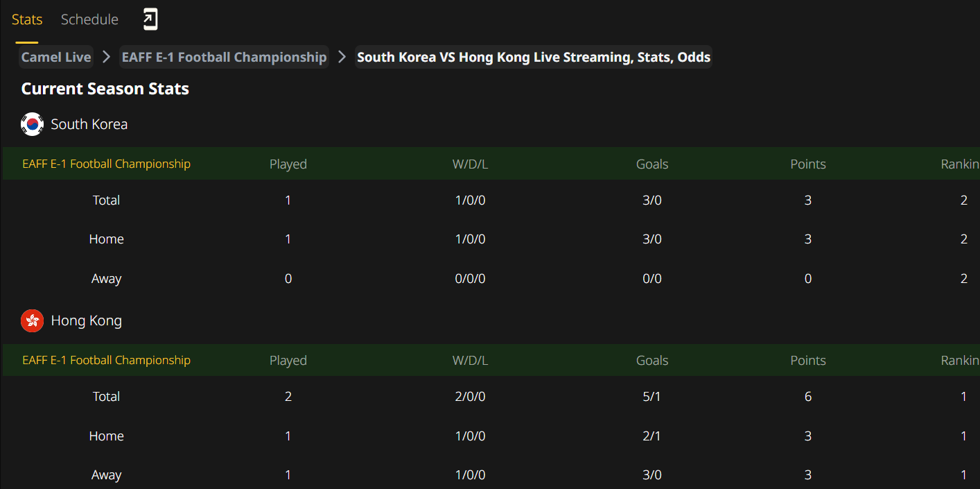Open EAFF E-1 Football Championship breadcrumb

tap(224, 57)
